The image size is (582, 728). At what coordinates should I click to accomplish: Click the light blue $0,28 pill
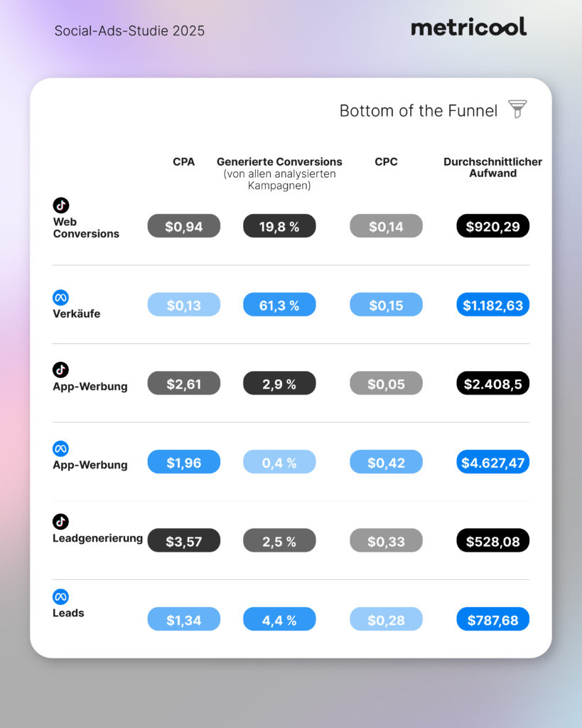tap(386, 619)
